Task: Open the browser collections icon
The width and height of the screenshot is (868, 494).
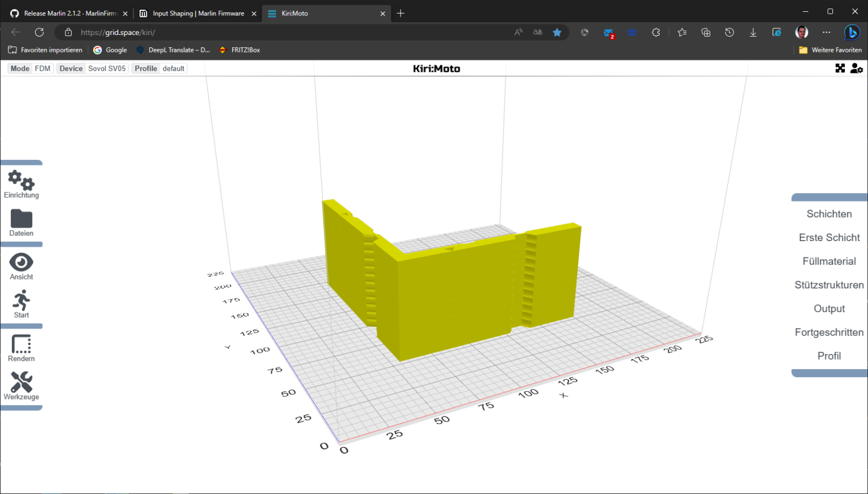Action: pos(706,32)
